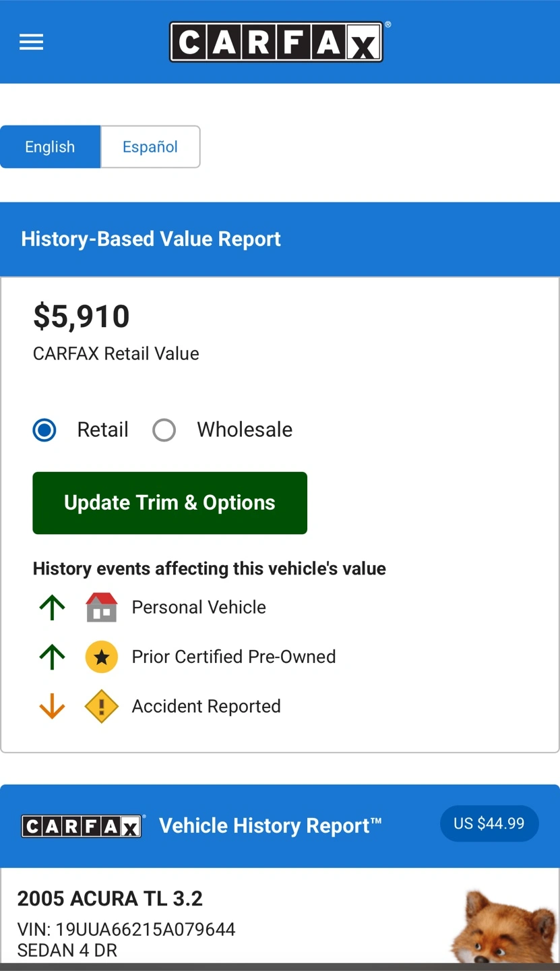The height and width of the screenshot is (971, 560).
Task: Click the US $44.99 price button
Action: coord(489,823)
